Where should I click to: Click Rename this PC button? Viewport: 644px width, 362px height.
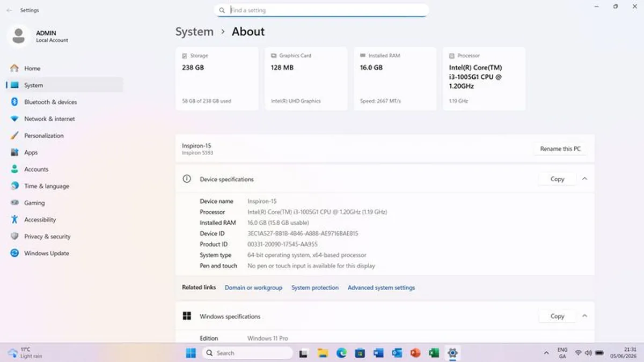pyautogui.click(x=560, y=149)
